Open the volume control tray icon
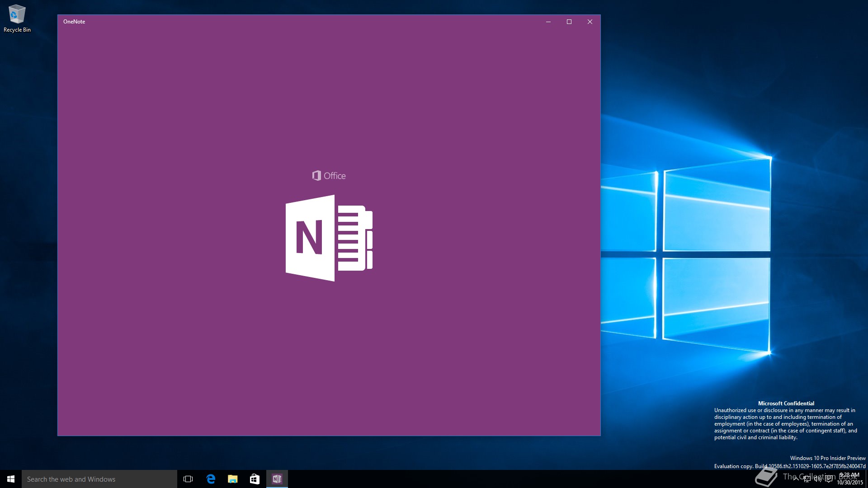Image resolution: width=868 pixels, height=488 pixels. [818, 479]
